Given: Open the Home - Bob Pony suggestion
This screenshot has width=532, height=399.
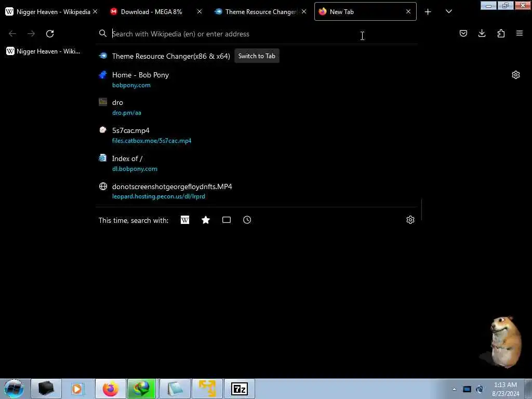Looking at the screenshot, I should pos(257,79).
